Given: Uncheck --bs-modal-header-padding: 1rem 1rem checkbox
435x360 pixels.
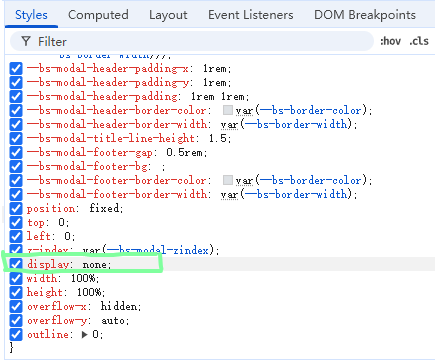Looking at the screenshot, I should coord(16,97).
